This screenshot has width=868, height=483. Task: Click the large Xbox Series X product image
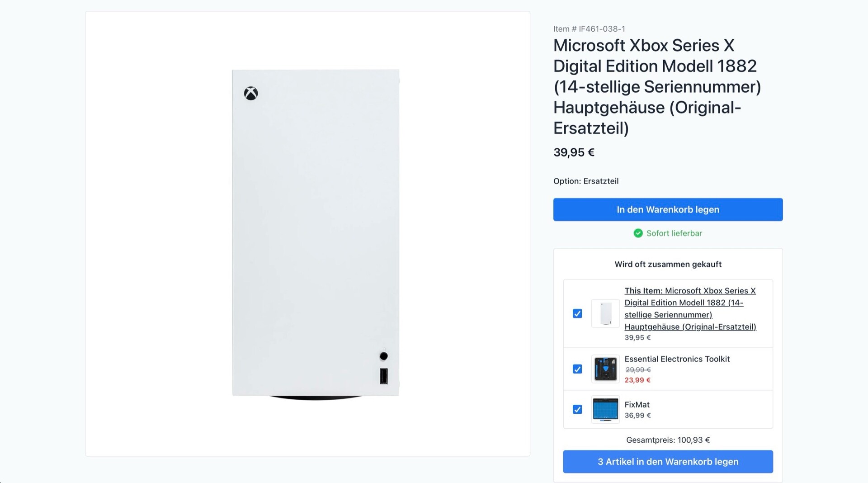(316, 233)
